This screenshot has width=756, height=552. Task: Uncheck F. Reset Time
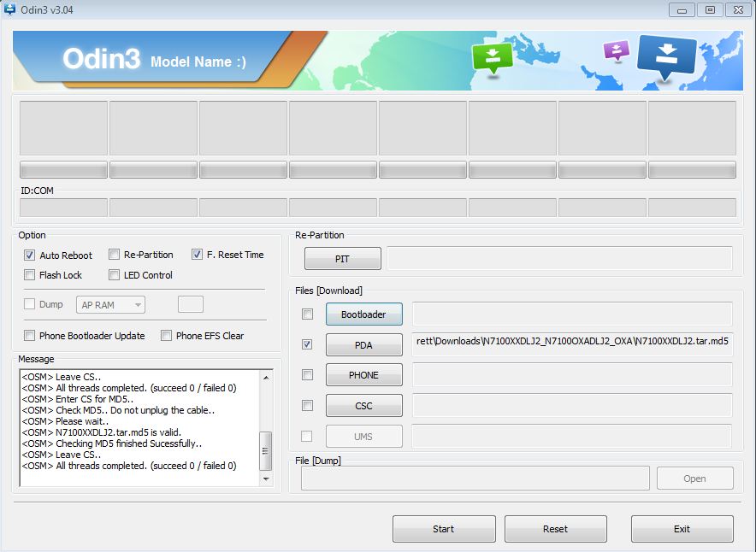(198, 255)
